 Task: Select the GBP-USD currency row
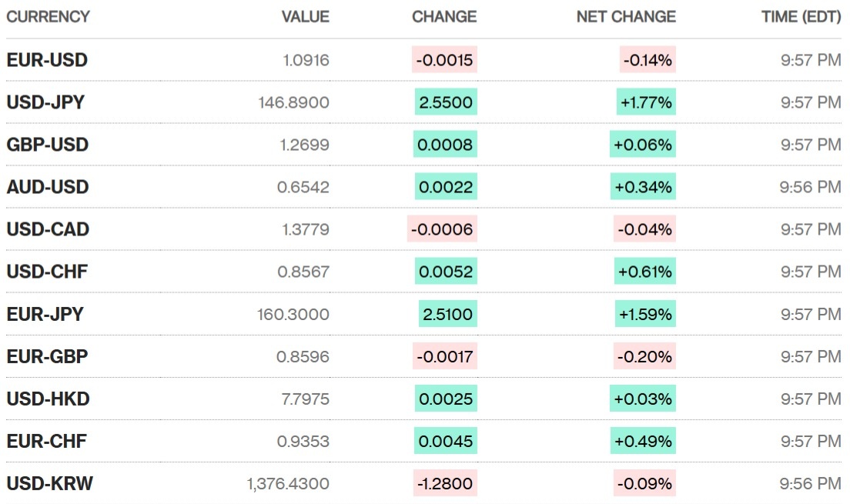pyautogui.click(x=48, y=145)
